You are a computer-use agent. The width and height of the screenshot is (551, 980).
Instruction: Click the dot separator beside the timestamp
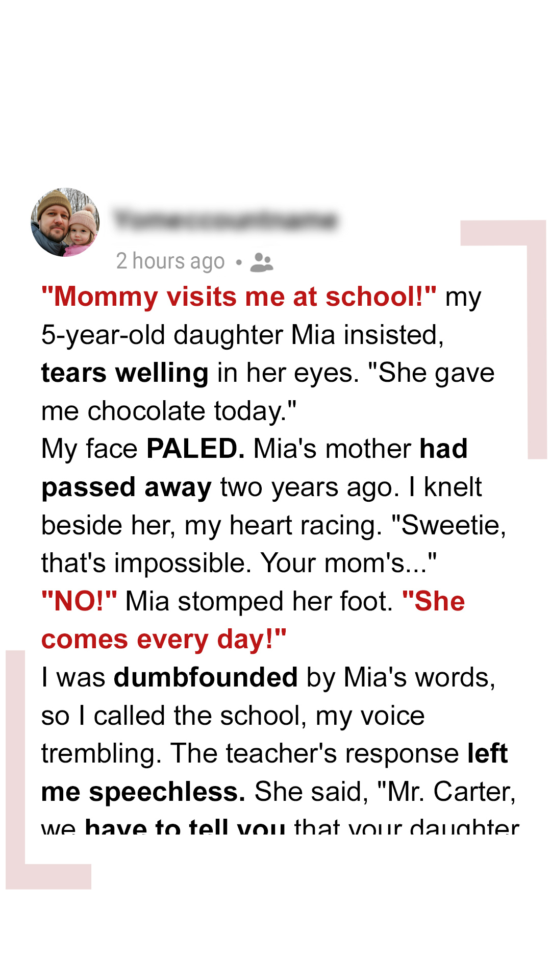[238, 262]
